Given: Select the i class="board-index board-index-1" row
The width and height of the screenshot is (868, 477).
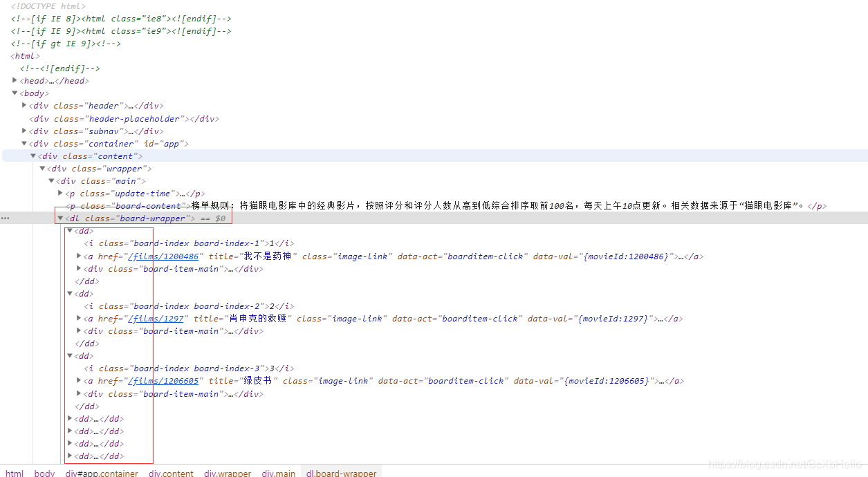Looking at the screenshot, I should tap(189, 243).
